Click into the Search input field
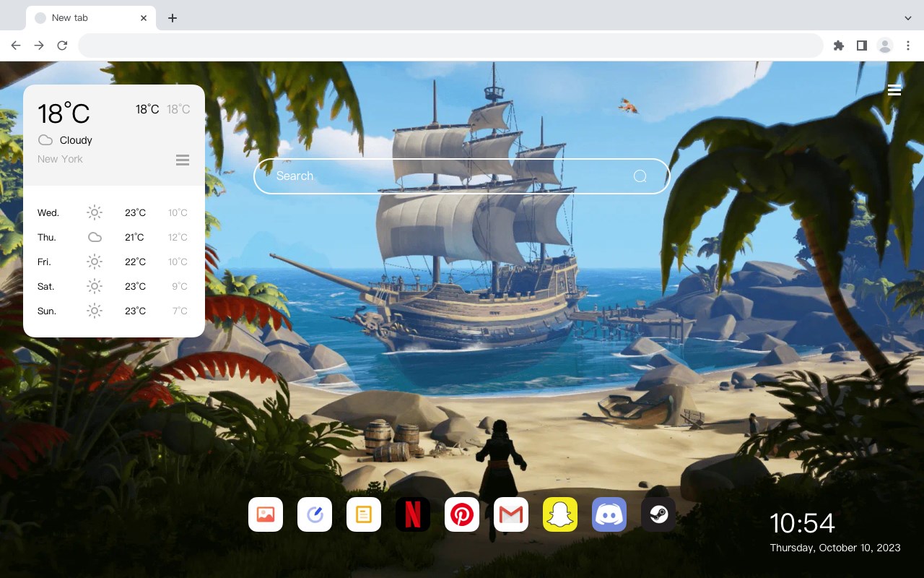 tap(462, 176)
